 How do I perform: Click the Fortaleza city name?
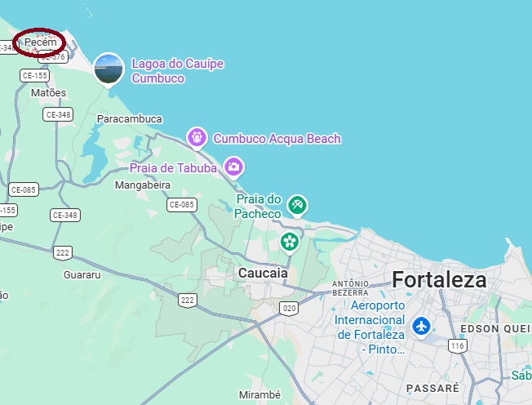point(439,280)
